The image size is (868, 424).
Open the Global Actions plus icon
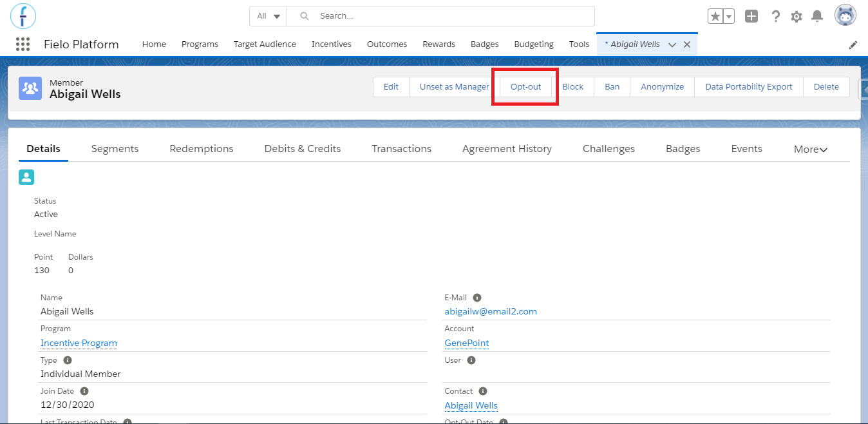click(x=751, y=16)
